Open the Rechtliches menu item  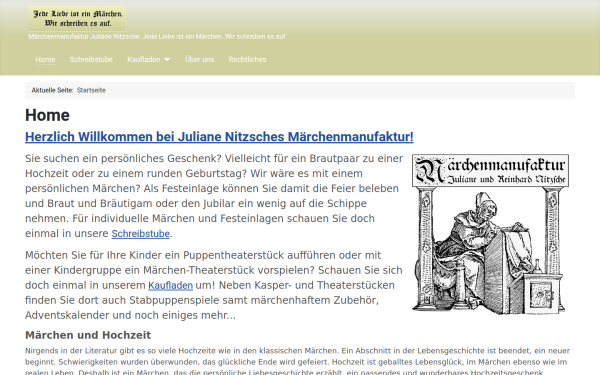(247, 59)
